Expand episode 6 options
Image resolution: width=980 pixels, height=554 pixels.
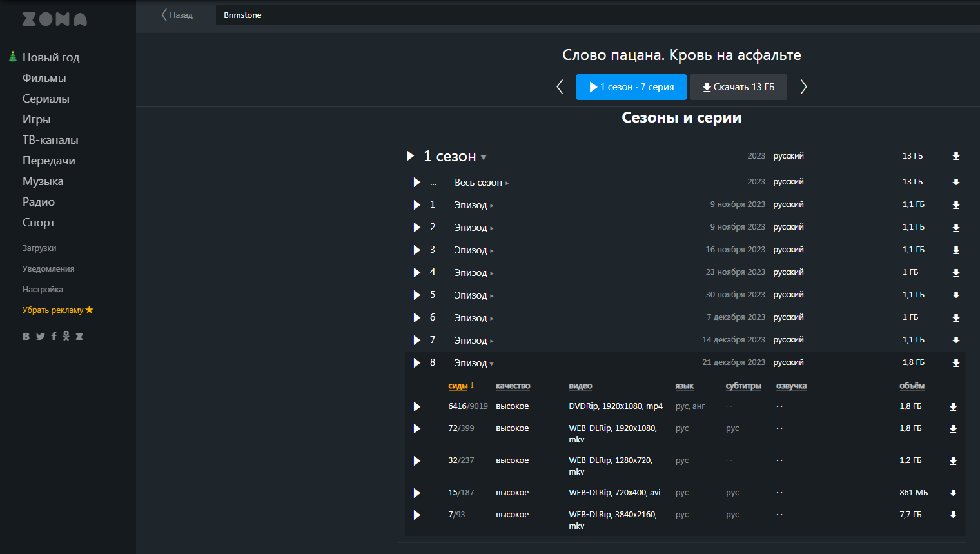pos(474,318)
